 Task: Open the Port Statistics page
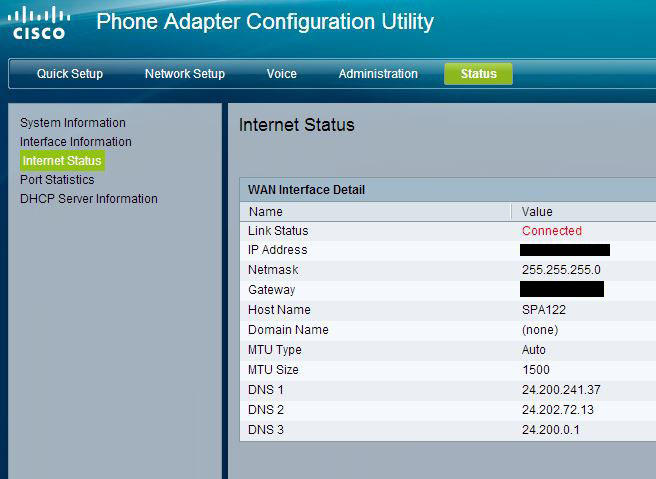pos(57,180)
